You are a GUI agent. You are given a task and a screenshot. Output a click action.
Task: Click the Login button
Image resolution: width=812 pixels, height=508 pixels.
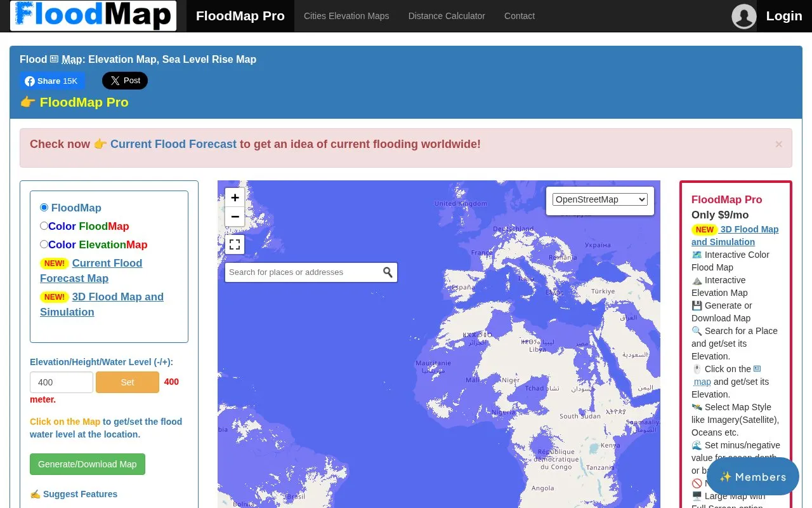[x=784, y=16]
